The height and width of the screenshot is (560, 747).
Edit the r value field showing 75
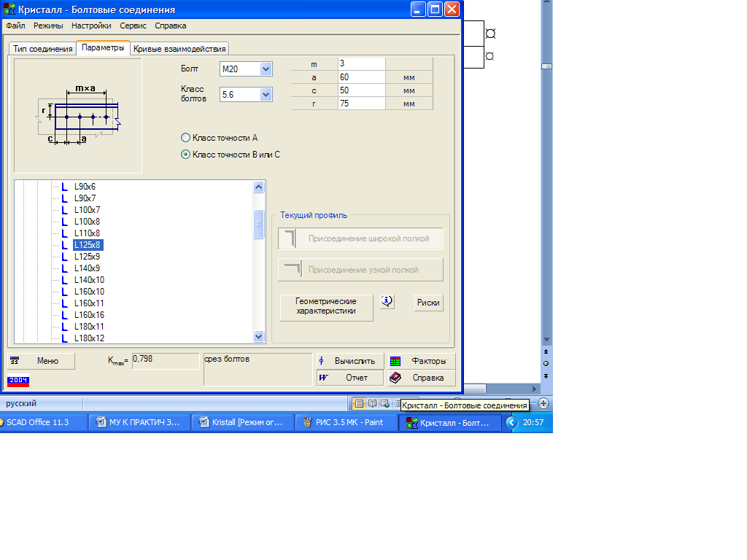(x=362, y=104)
